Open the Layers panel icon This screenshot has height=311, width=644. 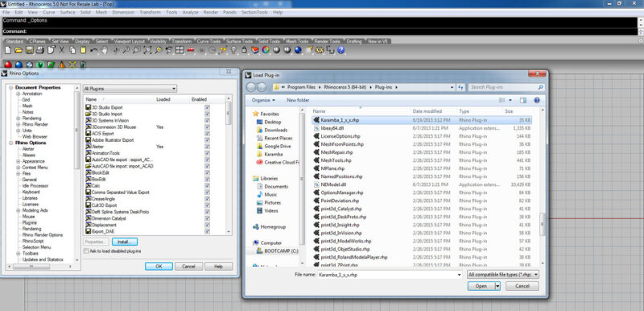(255, 50)
